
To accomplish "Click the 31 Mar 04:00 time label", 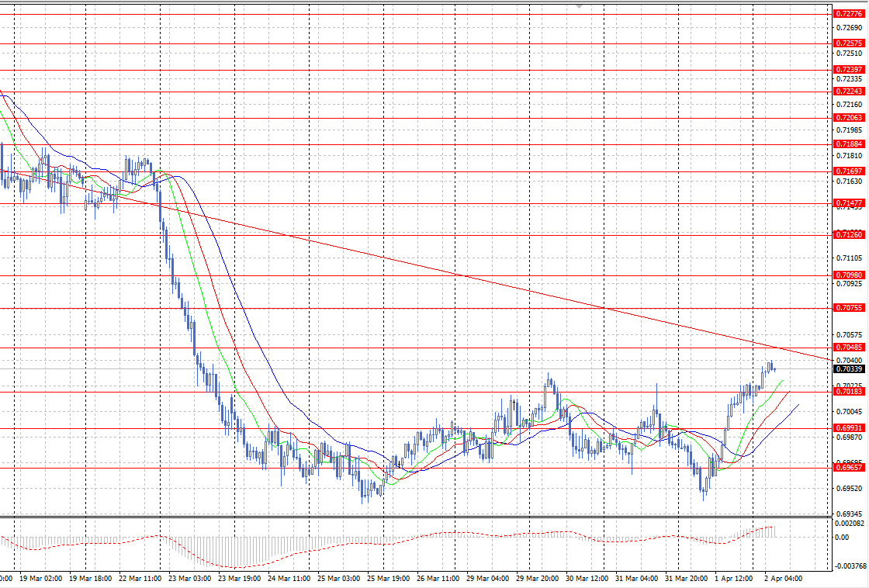I will [637, 579].
